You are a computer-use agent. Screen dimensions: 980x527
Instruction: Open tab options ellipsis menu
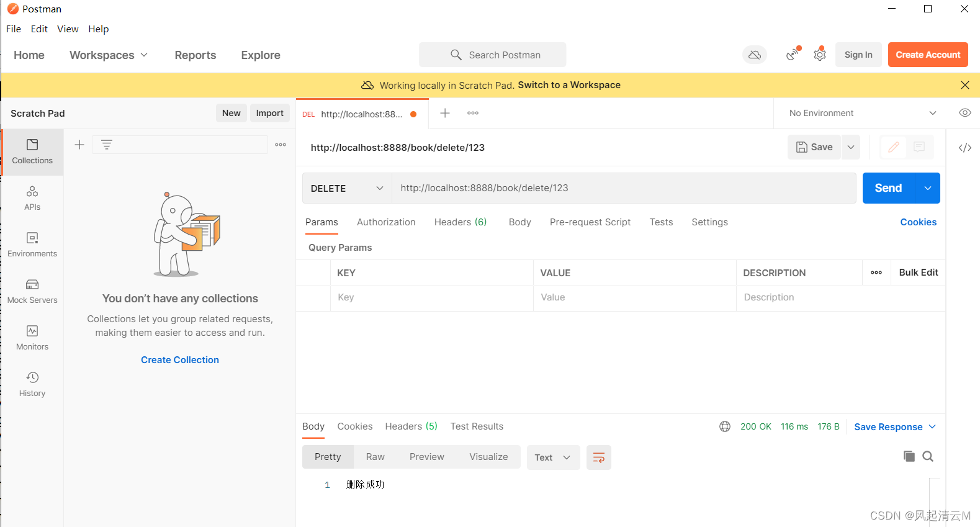click(x=473, y=113)
